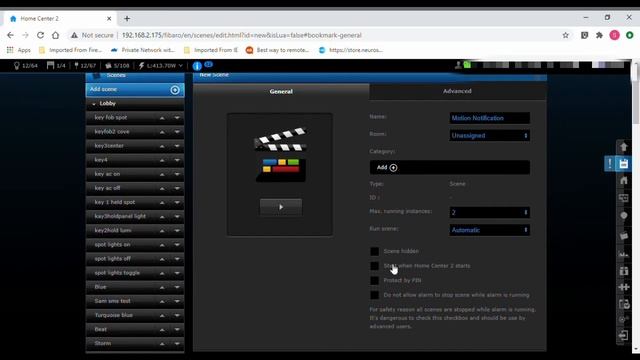Click the pink profile avatar icon
Image resolution: width=640 pixels, height=360 pixels.
614,35
